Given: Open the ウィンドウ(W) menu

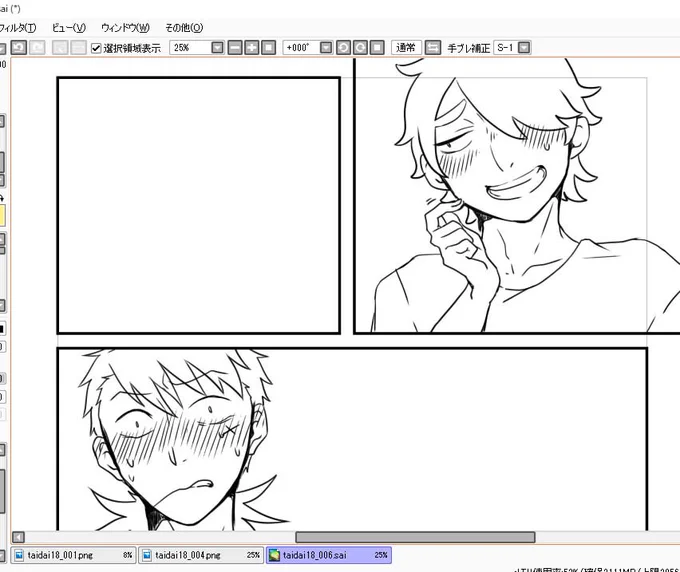Looking at the screenshot, I should point(125,28).
